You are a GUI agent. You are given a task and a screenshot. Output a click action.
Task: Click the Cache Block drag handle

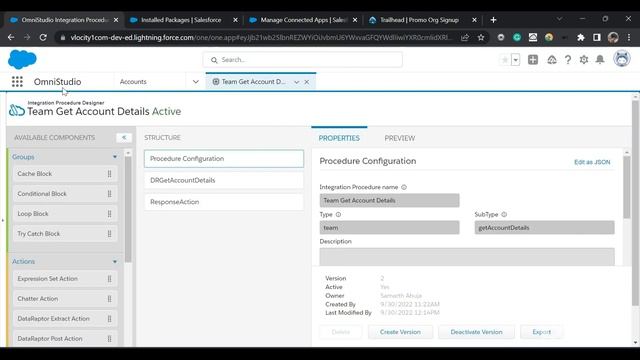pyautogui.click(x=109, y=174)
